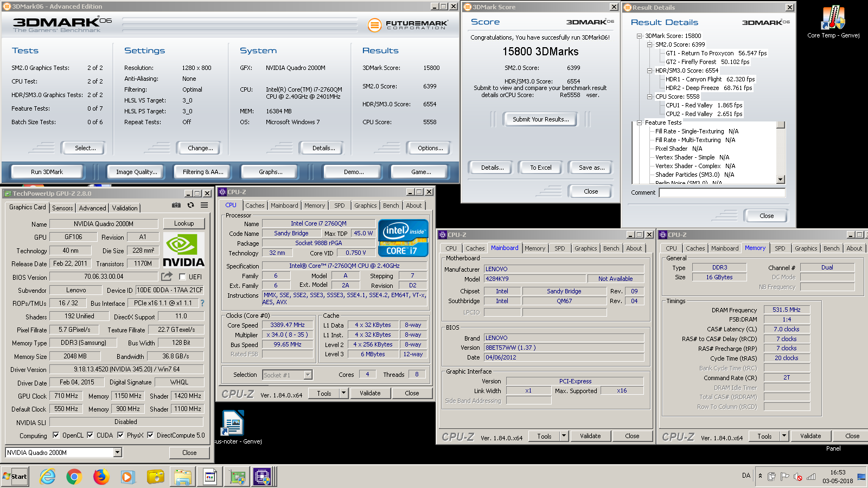
Task: Open the Core Temp desktop shortcut
Action: pos(833,23)
